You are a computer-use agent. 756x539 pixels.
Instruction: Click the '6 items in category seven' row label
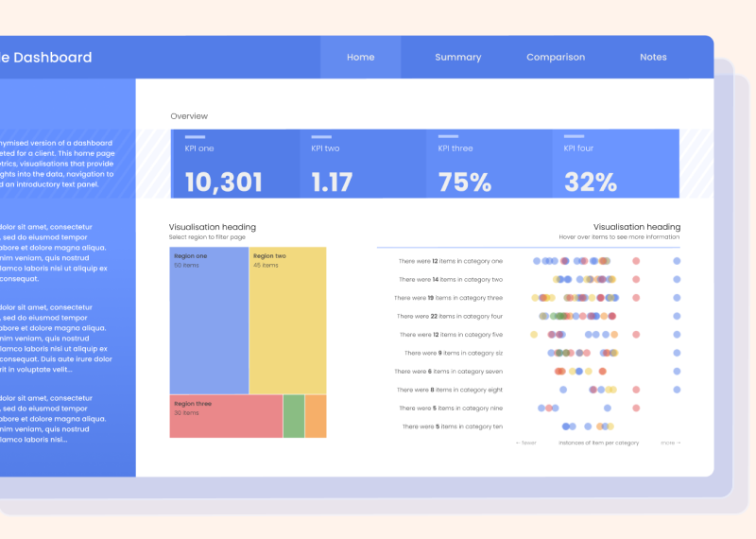(x=448, y=371)
